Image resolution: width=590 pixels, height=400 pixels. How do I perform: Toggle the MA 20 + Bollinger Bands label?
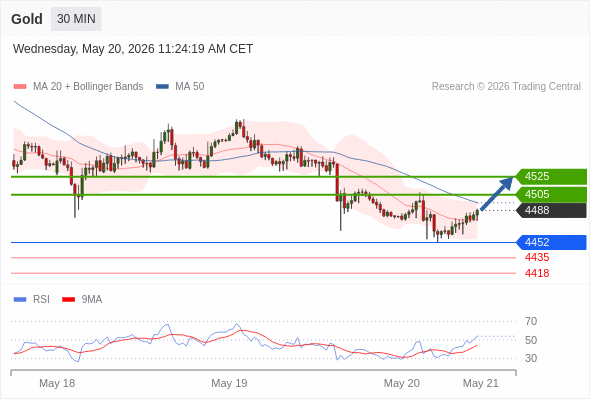(x=88, y=87)
